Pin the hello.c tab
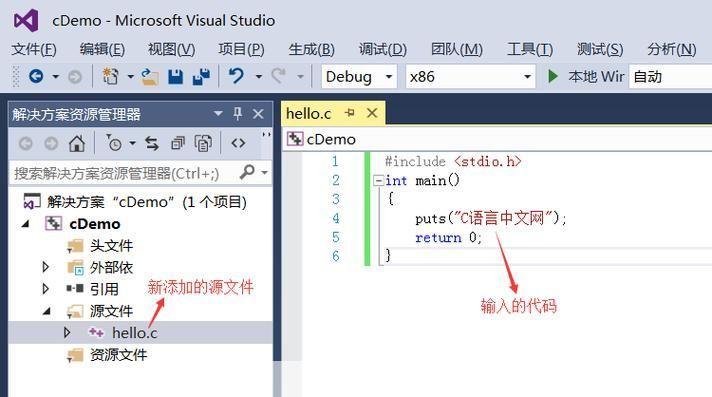This screenshot has width=712, height=397. [x=350, y=113]
